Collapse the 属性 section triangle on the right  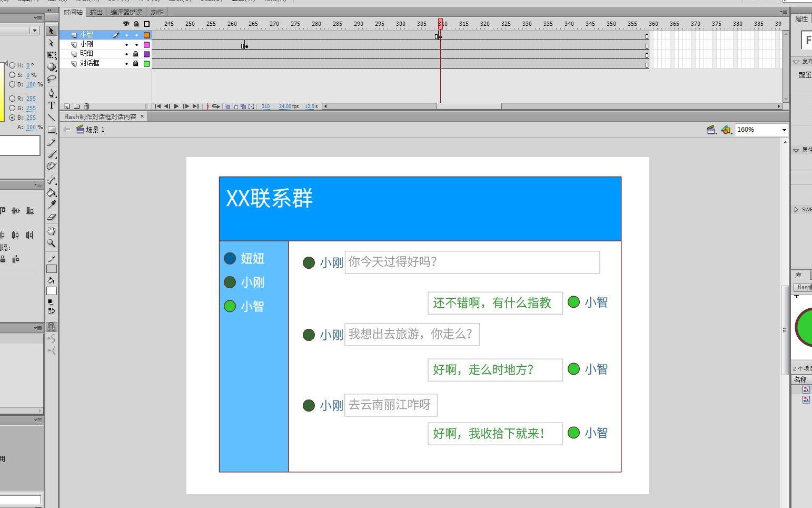(796, 150)
